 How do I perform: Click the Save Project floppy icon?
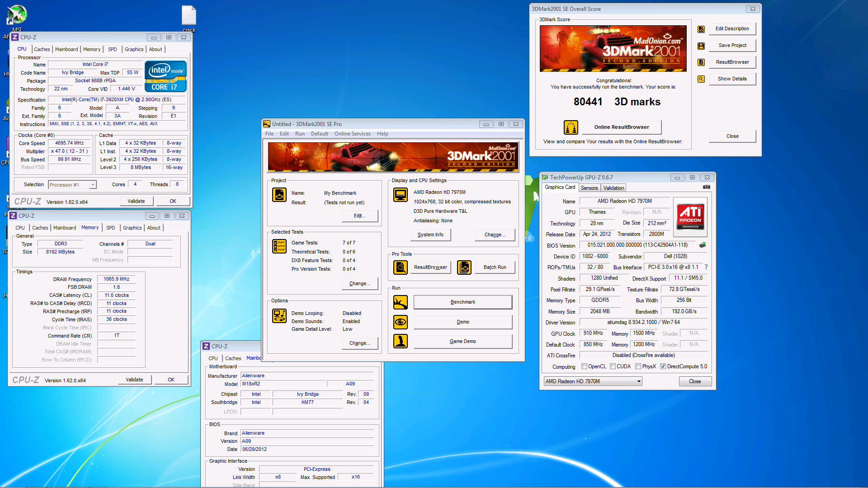[701, 46]
